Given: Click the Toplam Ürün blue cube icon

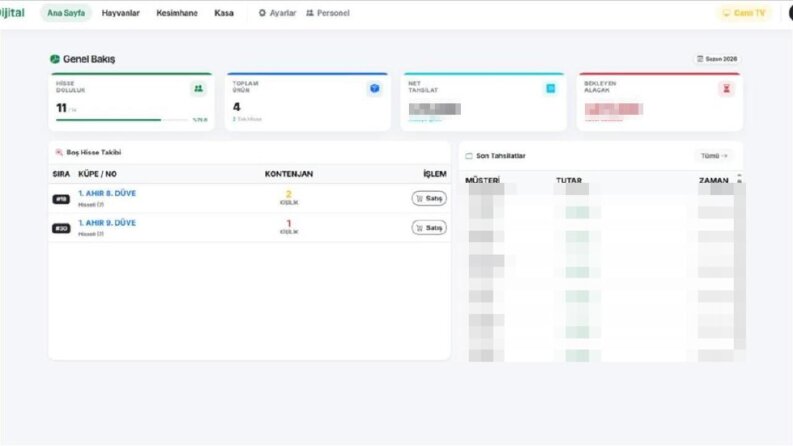Looking at the screenshot, I should point(374,89).
